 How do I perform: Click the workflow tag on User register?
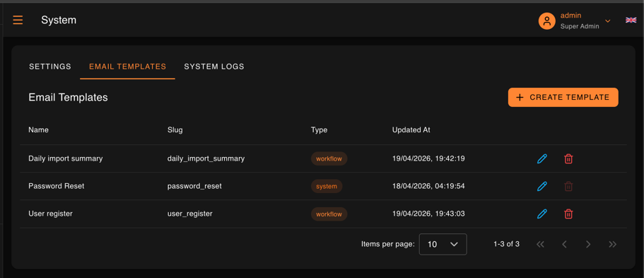pyautogui.click(x=329, y=214)
